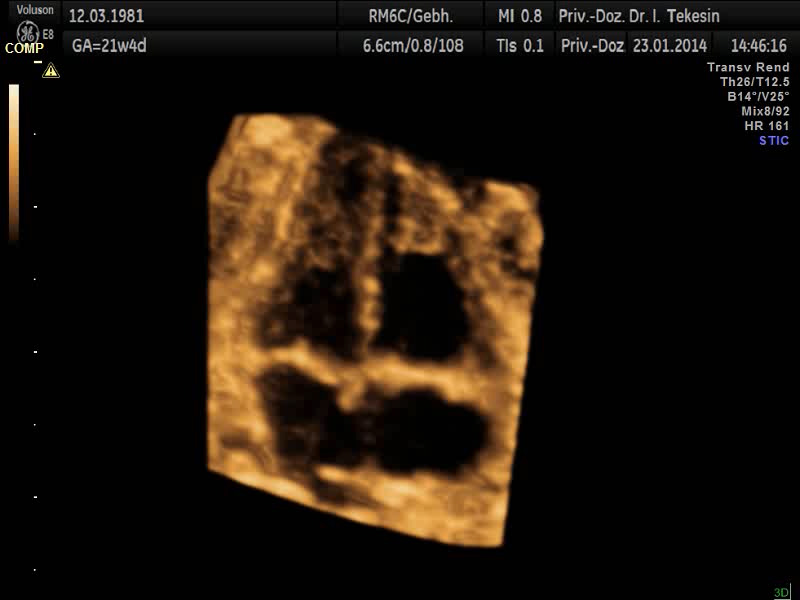The width and height of the screenshot is (800, 600).
Task: Click the yellow COMP label
Action: [24, 48]
